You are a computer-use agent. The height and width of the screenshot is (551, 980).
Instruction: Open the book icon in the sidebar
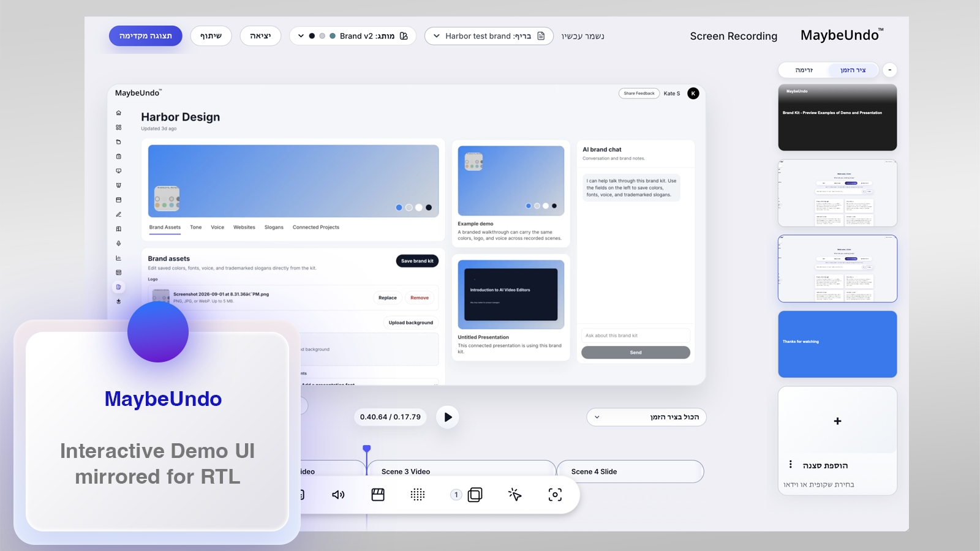click(x=119, y=229)
